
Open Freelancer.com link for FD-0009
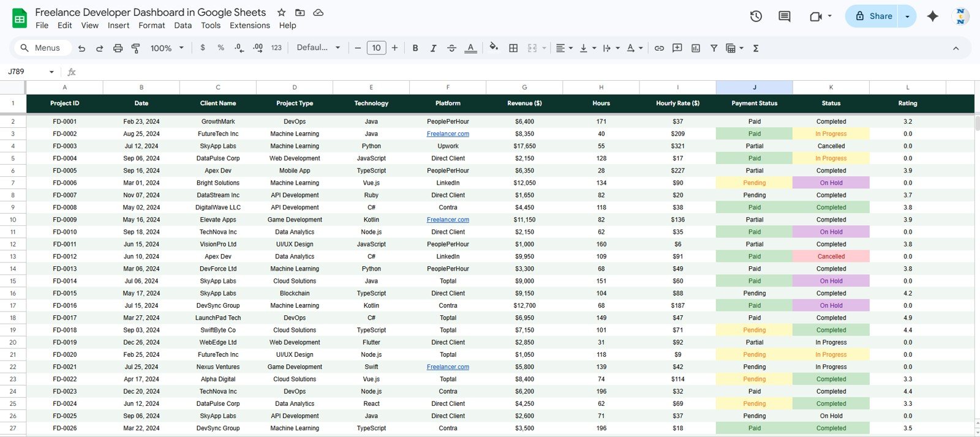(x=448, y=220)
